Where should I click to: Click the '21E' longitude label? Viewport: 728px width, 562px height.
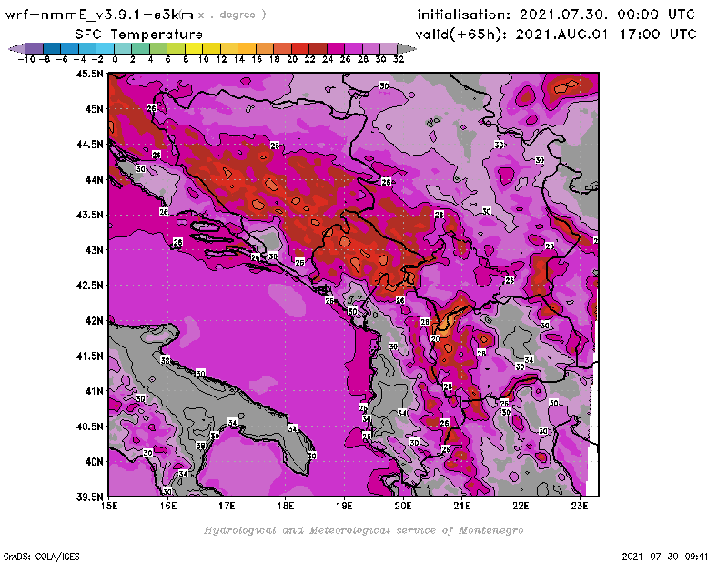pyautogui.click(x=462, y=506)
